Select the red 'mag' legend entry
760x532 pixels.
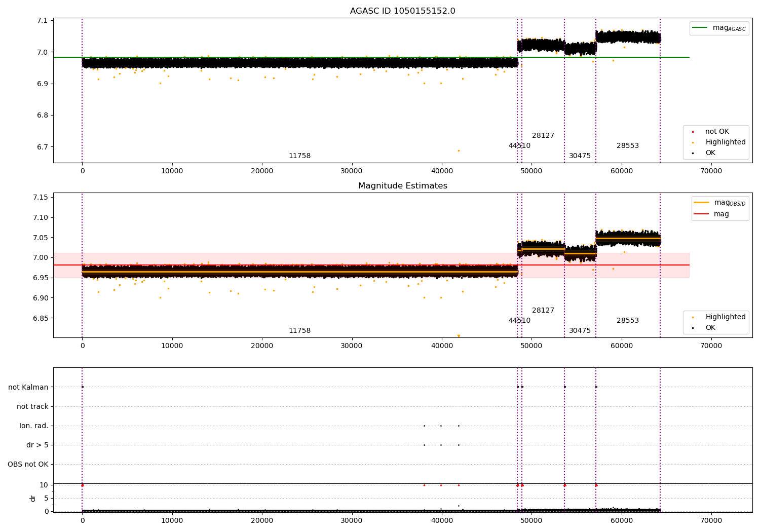[x=711, y=214]
